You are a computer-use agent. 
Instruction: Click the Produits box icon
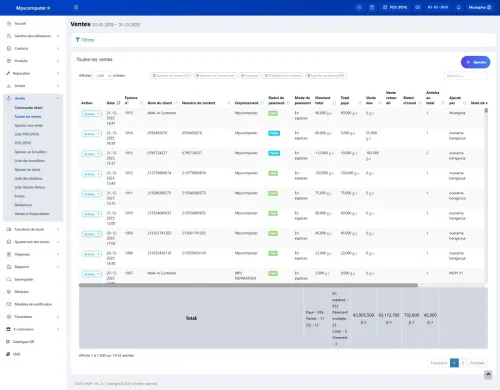(9, 61)
